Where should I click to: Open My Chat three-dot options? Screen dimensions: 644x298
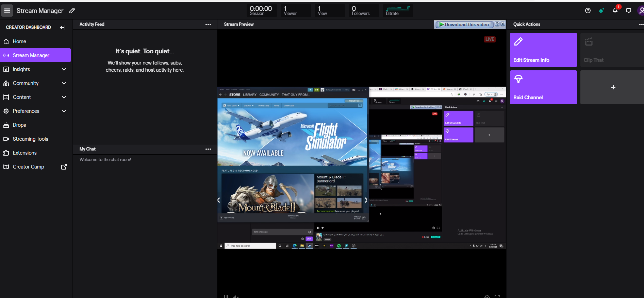point(208,149)
